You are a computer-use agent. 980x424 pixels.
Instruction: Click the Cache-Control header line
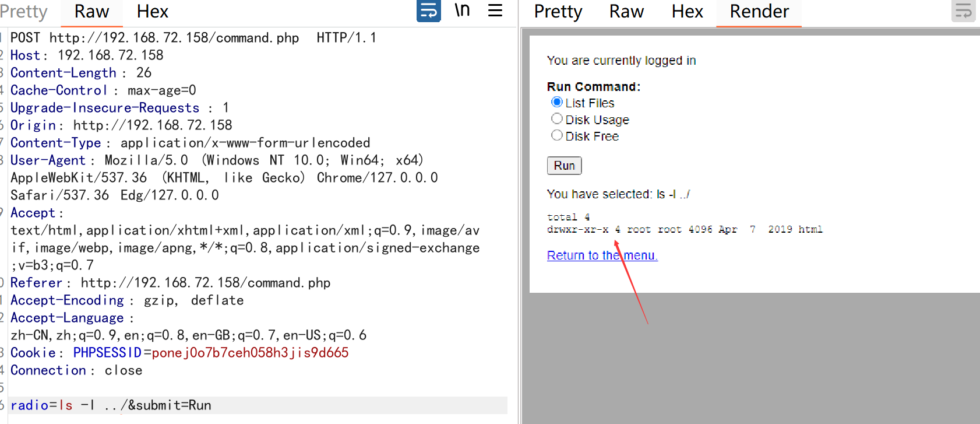click(103, 90)
